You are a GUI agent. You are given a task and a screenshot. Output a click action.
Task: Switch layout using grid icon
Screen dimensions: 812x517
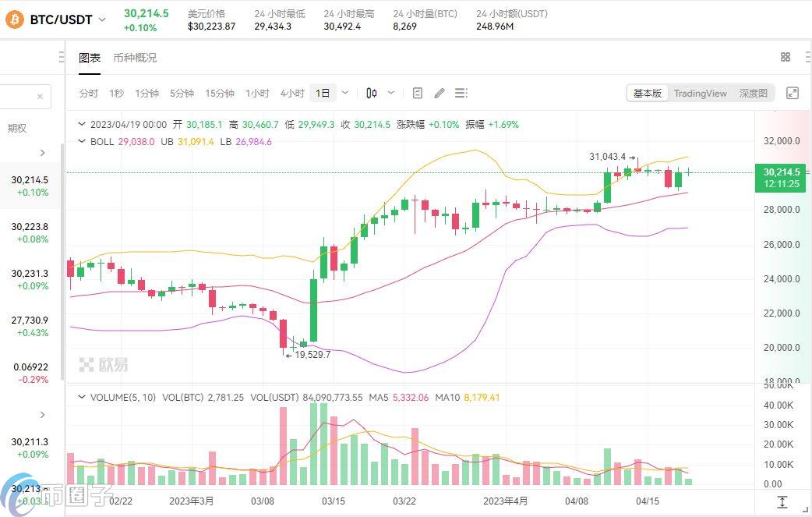(x=786, y=57)
